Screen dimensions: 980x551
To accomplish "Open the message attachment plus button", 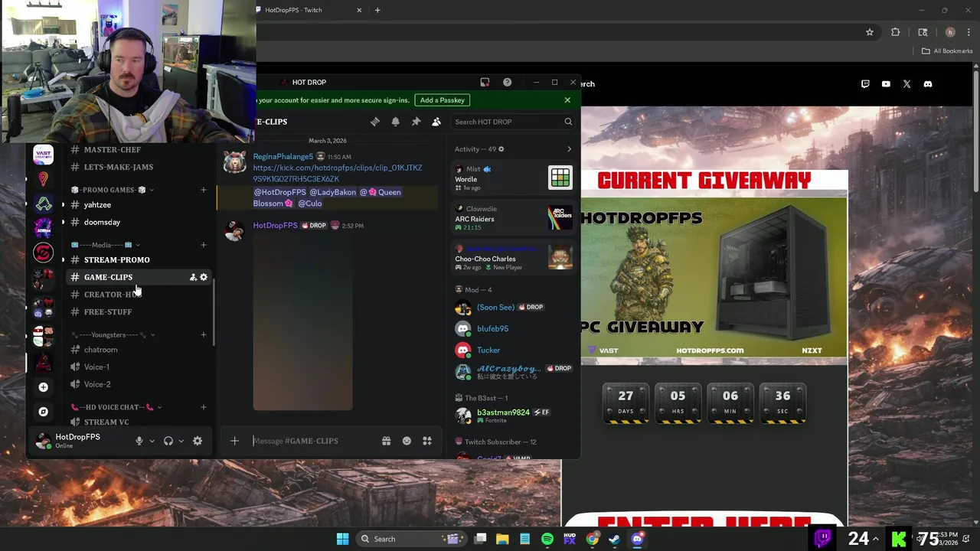I will click(x=234, y=441).
